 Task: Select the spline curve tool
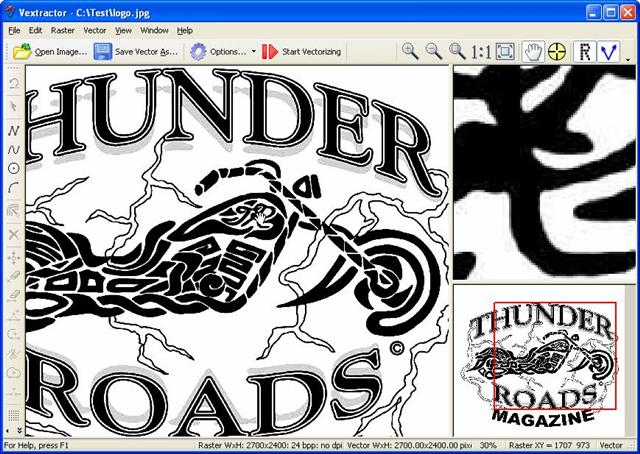coord(14,150)
